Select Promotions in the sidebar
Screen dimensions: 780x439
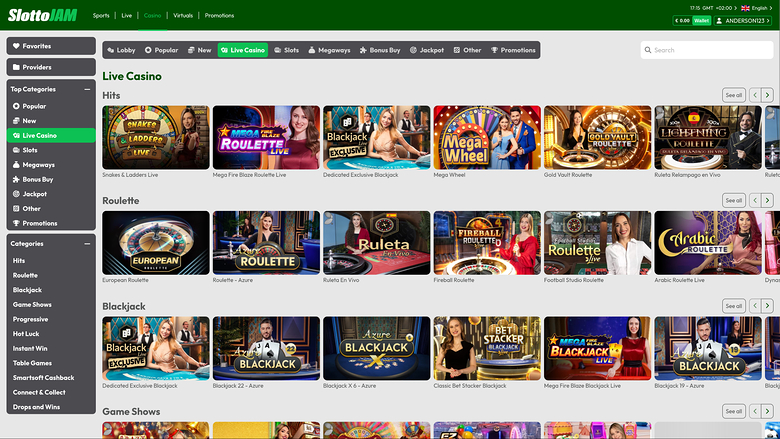(51, 223)
